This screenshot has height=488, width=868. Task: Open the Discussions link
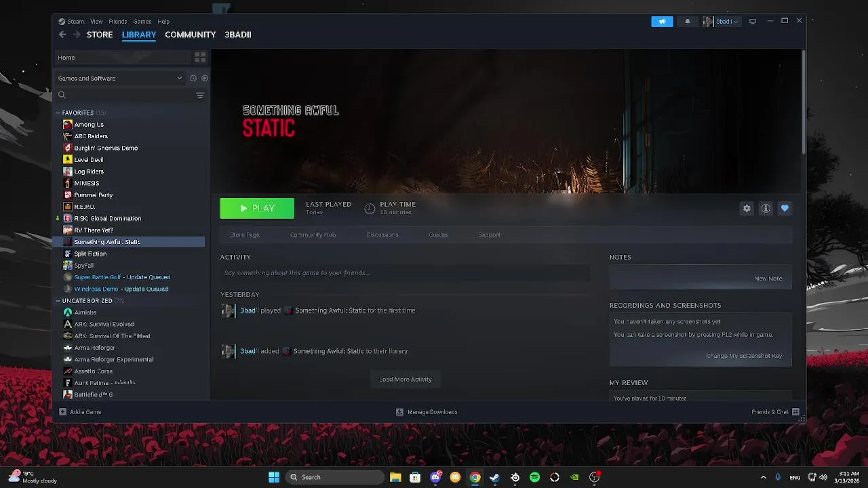point(382,235)
